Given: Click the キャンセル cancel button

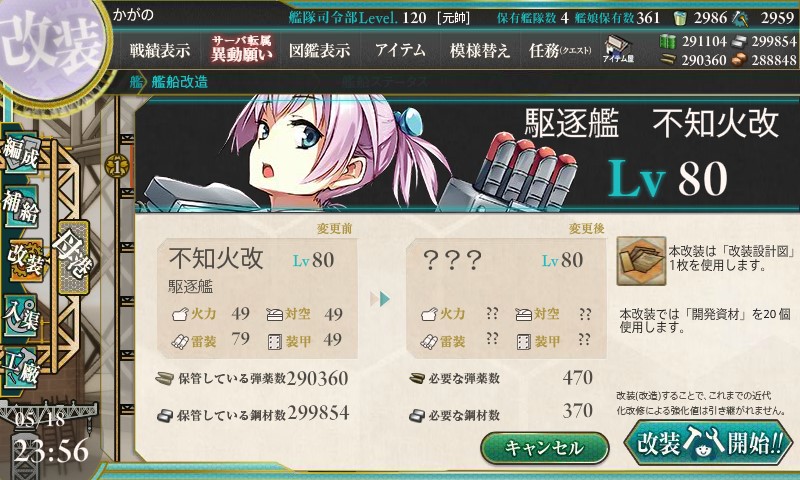Looking at the screenshot, I should (x=544, y=448).
